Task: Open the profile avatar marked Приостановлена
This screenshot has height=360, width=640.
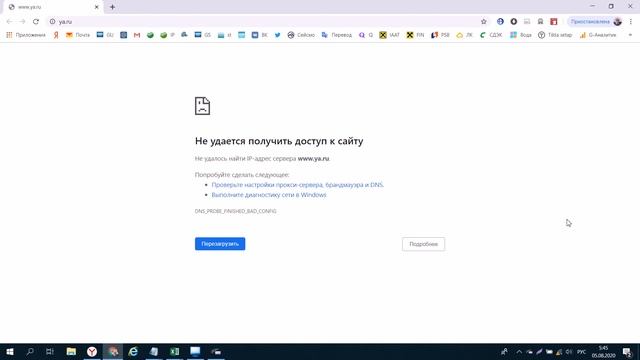Action: (596, 22)
